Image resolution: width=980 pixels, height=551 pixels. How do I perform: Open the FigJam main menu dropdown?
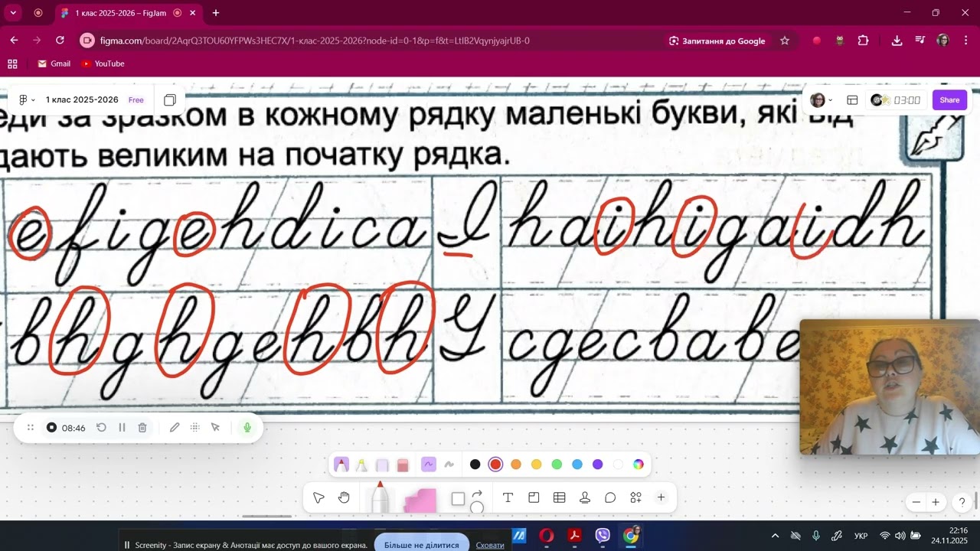tap(27, 100)
